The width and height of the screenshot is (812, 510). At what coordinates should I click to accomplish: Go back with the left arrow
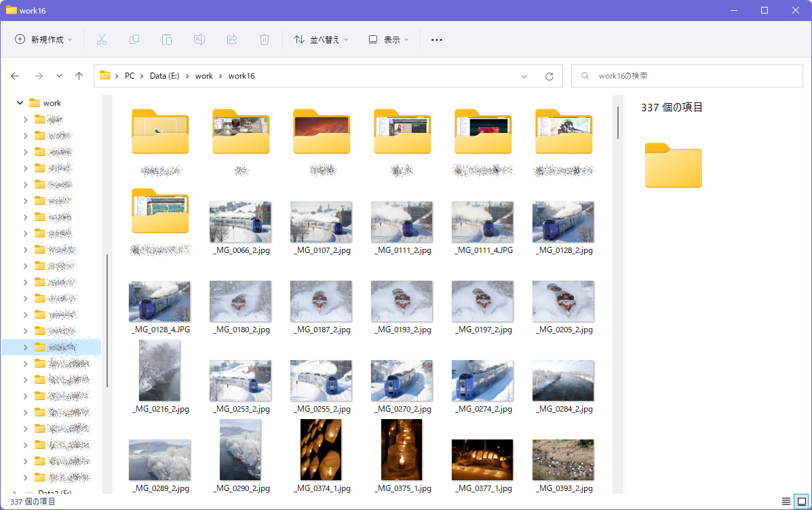pos(15,76)
